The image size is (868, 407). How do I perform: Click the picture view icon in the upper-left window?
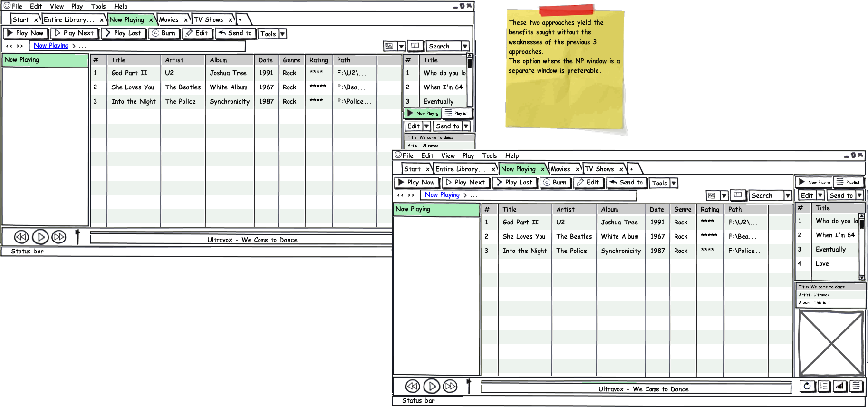coord(389,46)
